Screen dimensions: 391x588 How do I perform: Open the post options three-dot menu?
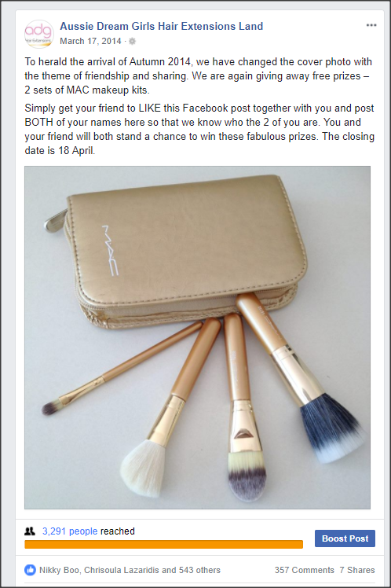coord(371,25)
